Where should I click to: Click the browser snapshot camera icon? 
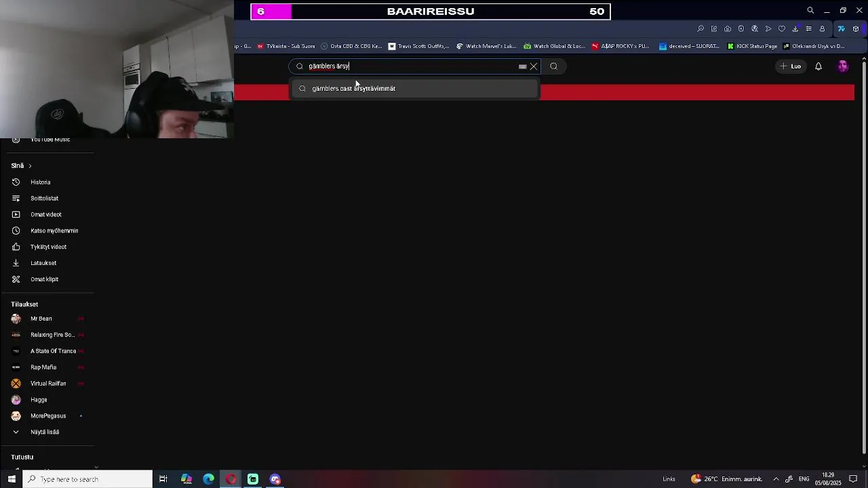click(728, 29)
